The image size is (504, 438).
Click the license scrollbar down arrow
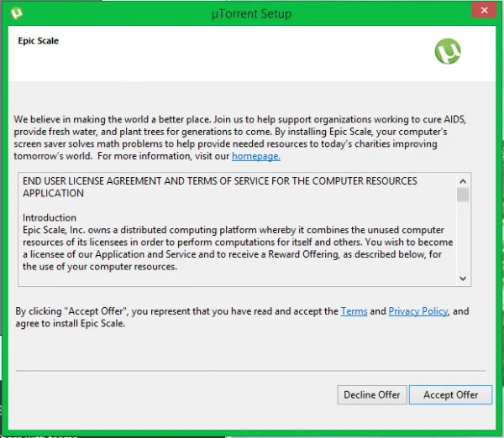[463, 279]
